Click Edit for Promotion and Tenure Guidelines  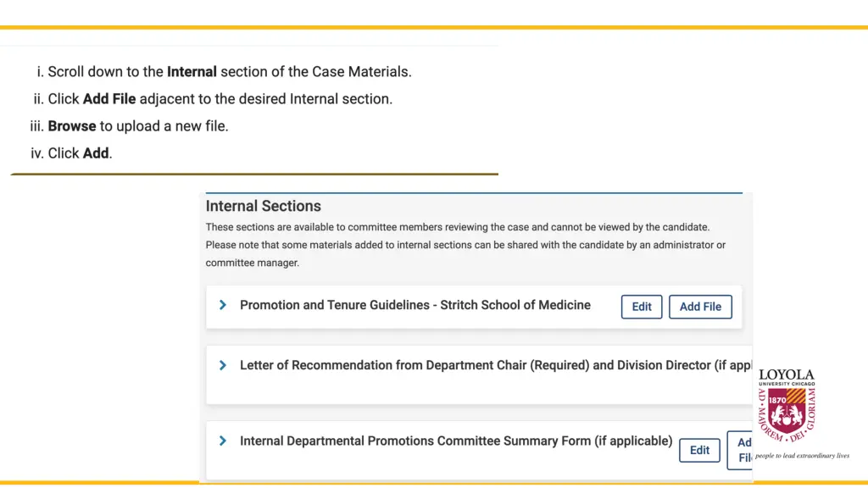click(x=642, y=307)
